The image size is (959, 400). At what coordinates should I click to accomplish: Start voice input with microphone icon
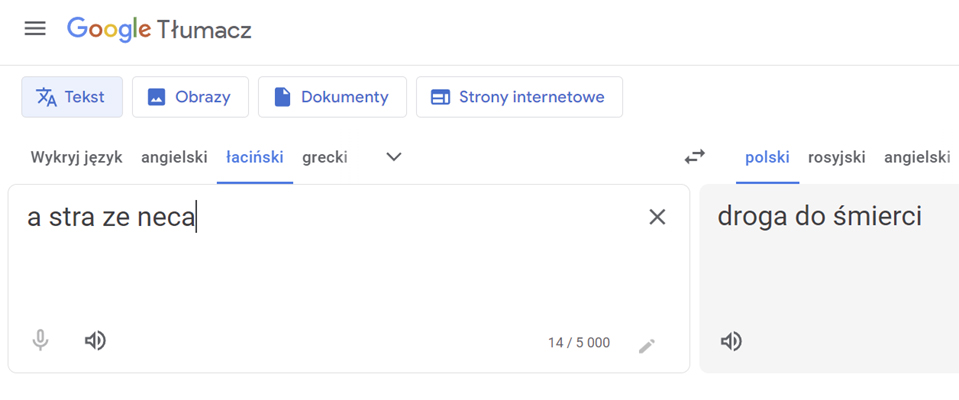40,340
